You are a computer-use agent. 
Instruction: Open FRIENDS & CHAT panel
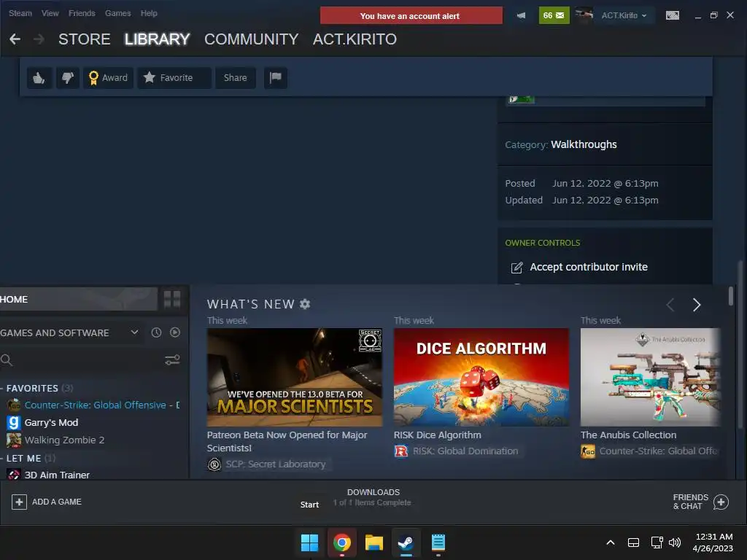point(700,502)
